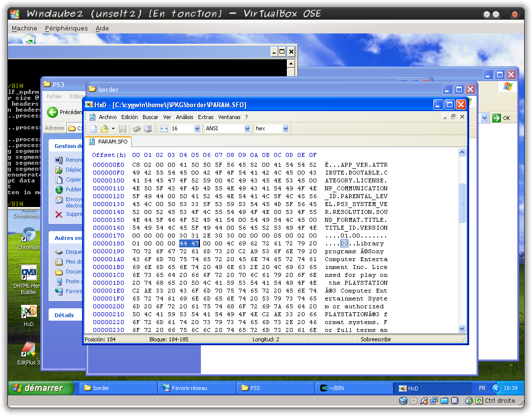Screen dimensions: 532x417
Task: Click VirtualBox USB status icon
Action: coord(424,401)
